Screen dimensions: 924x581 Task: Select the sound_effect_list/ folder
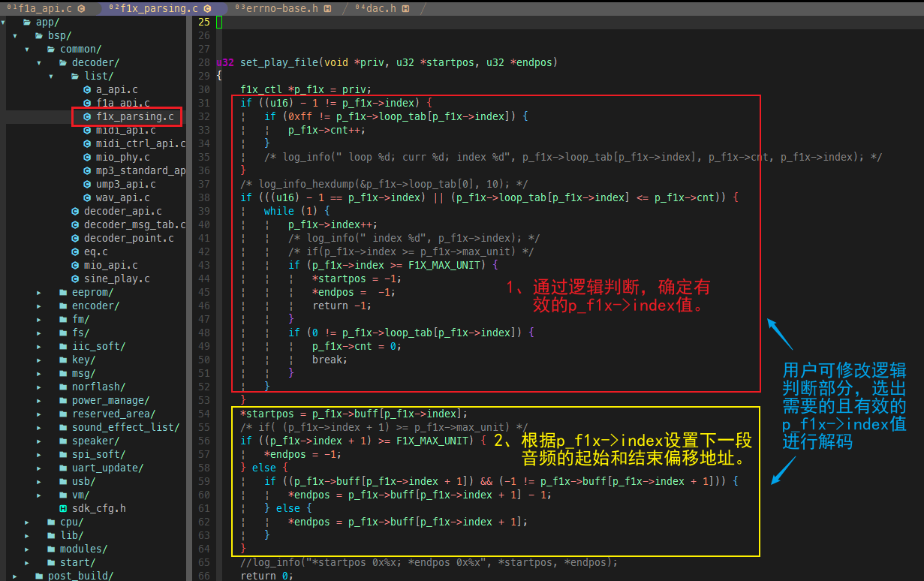pos(125,428)
